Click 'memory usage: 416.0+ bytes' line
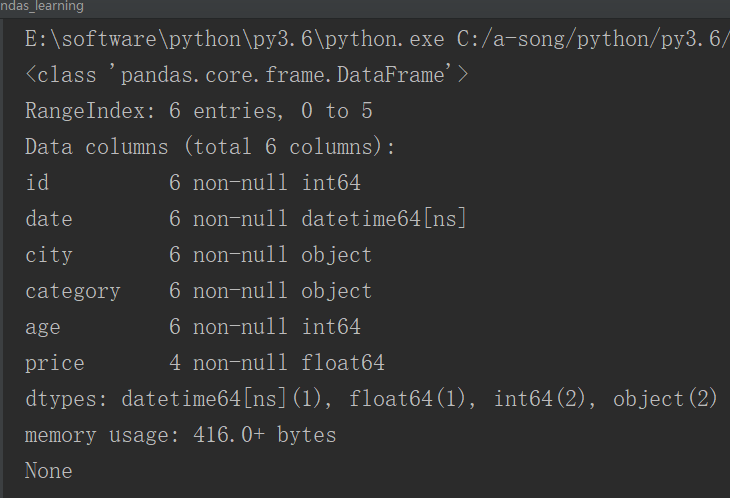The height and width of the screenshot is (498, 730). [x=181, y=435]
